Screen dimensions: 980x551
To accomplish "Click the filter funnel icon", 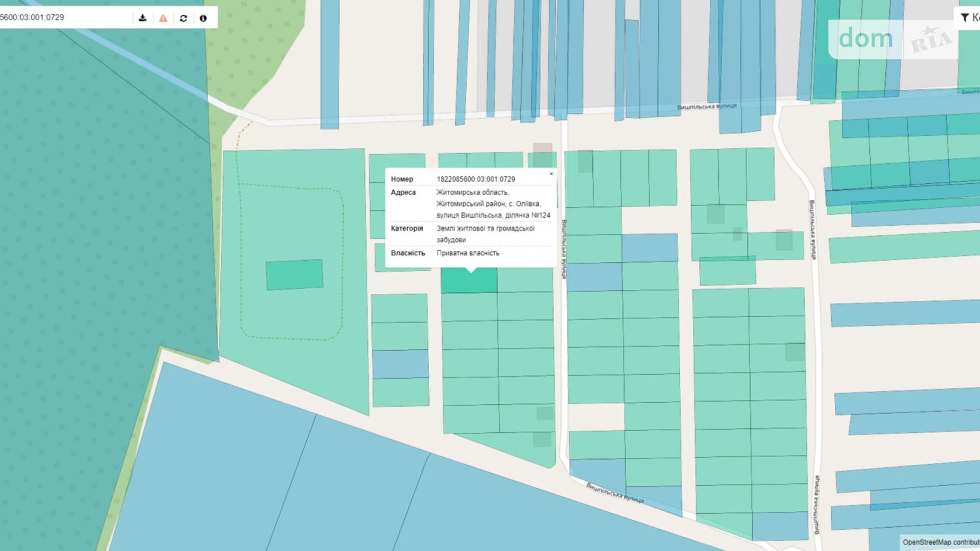I will (x=965, y=17).
